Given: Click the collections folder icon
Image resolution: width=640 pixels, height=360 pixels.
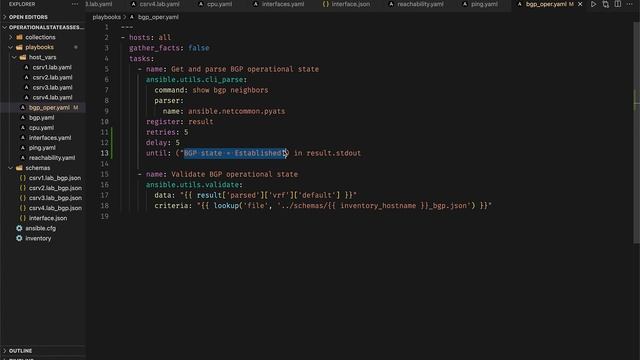Looking at the screenshot, I should click(19, 37).
